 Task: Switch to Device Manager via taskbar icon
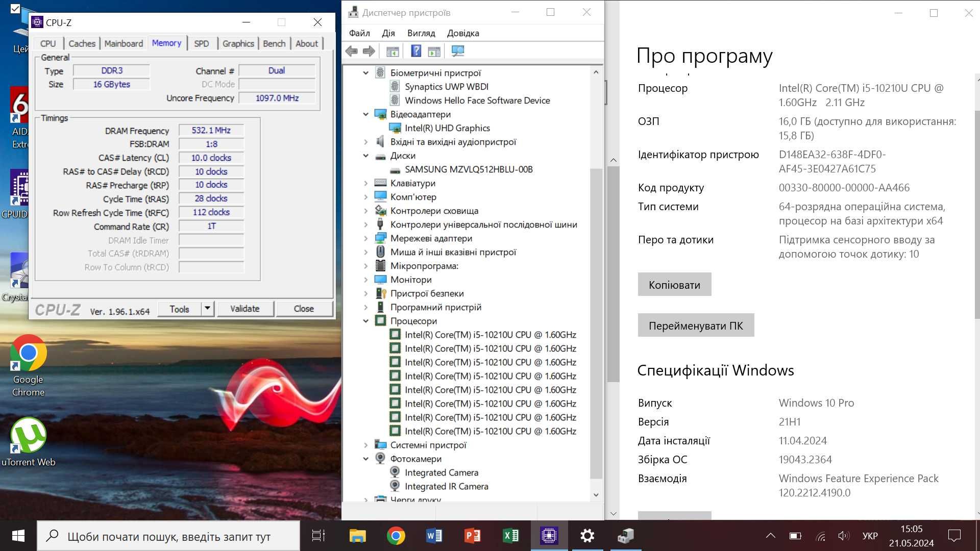(626, 536)
